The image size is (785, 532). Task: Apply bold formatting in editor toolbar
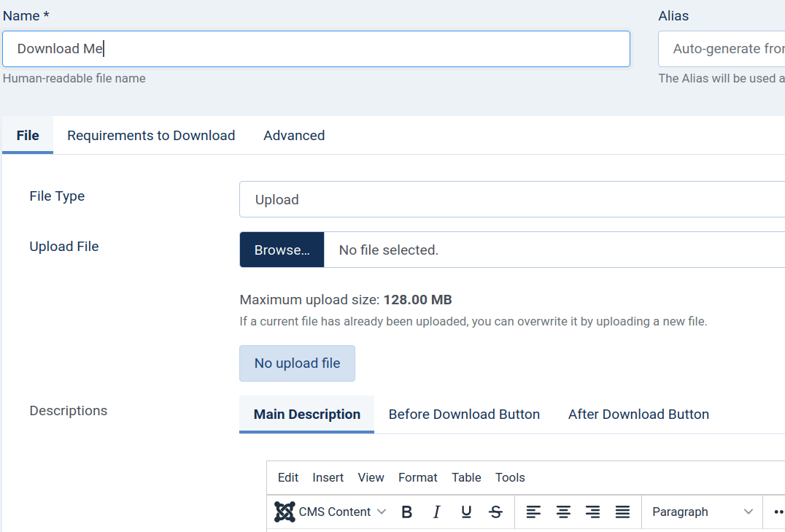point(407,512)
